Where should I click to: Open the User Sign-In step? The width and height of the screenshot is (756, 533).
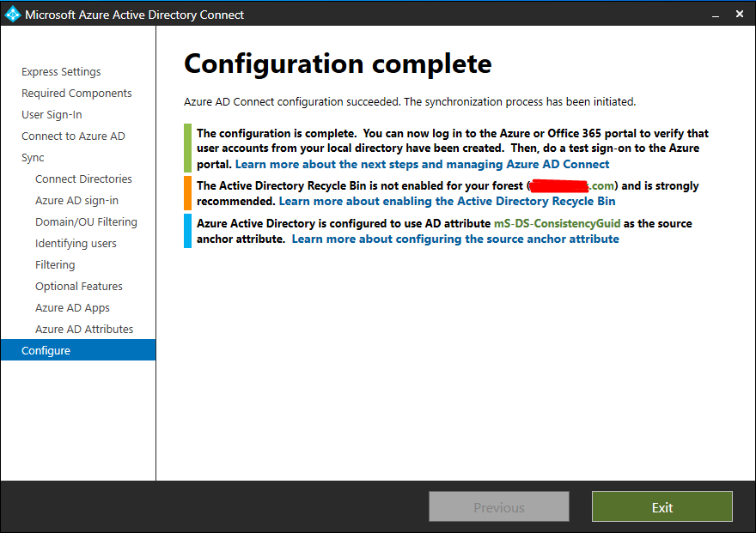pos(52,115)
